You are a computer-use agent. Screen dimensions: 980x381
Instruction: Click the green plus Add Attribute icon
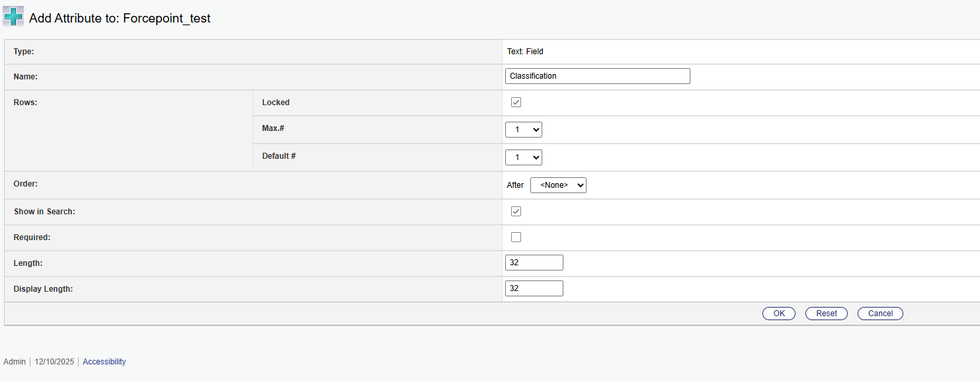click(x=13, y=17)
